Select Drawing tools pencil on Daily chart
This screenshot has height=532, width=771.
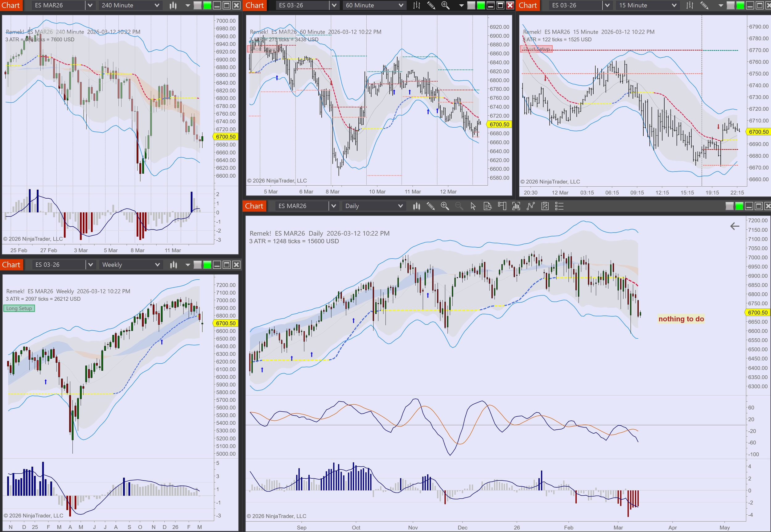431,206
